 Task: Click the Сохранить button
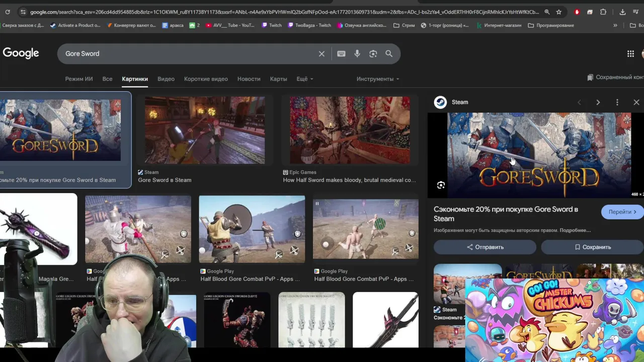(x=592, y=247)
